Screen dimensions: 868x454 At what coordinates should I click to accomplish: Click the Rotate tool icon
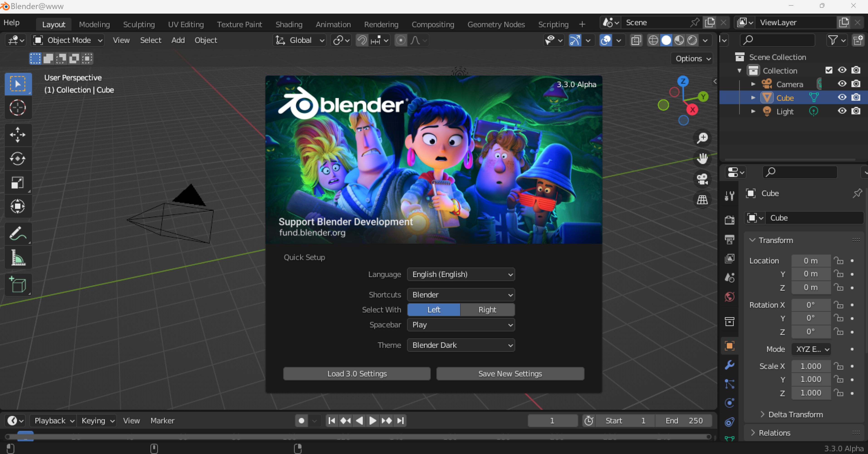coord(17,158)
